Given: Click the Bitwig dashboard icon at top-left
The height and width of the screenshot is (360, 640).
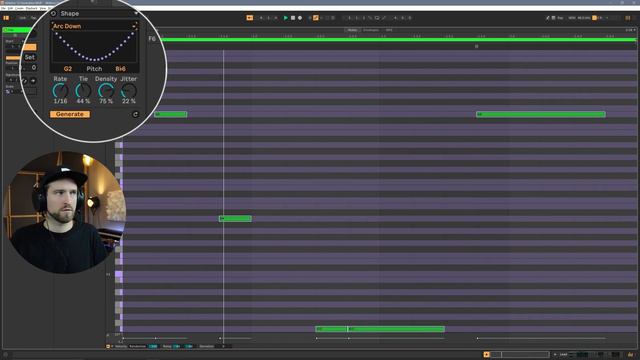Looking at the screenshot, I should [6, 18].
